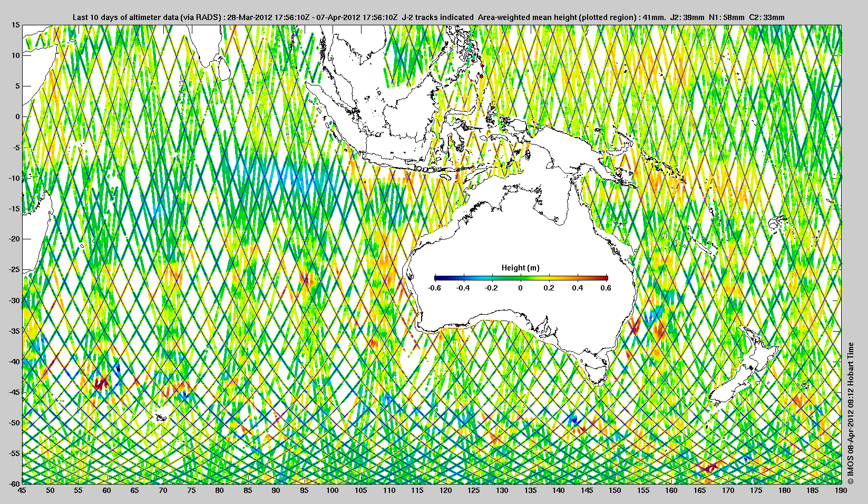Screen dimensions: 868x504
Task: Click the longitude axis label 130
Action: (x=502, y=490)
